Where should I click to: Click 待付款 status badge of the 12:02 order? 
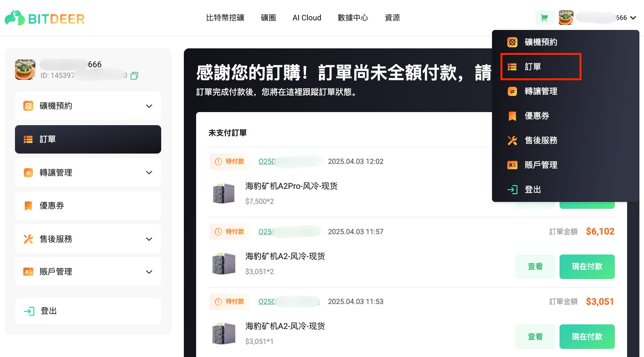230,162
